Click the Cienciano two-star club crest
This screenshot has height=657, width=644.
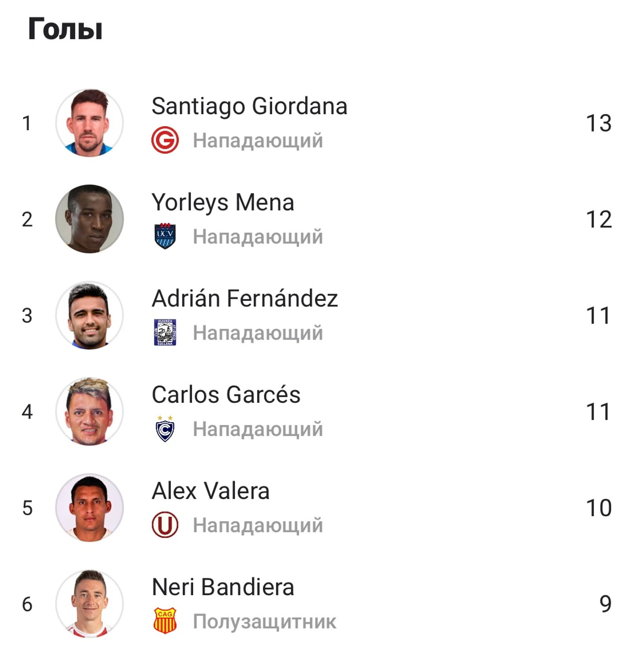165,428
